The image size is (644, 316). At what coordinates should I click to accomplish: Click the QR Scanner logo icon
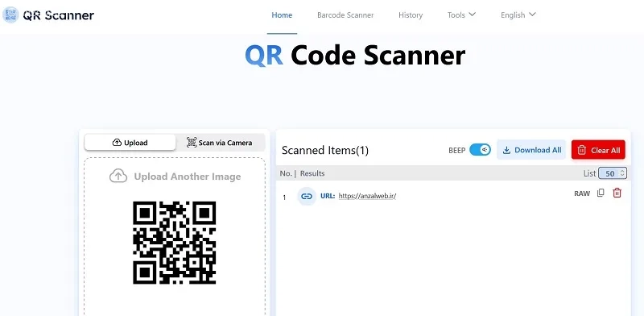click(x=10, y=15)
